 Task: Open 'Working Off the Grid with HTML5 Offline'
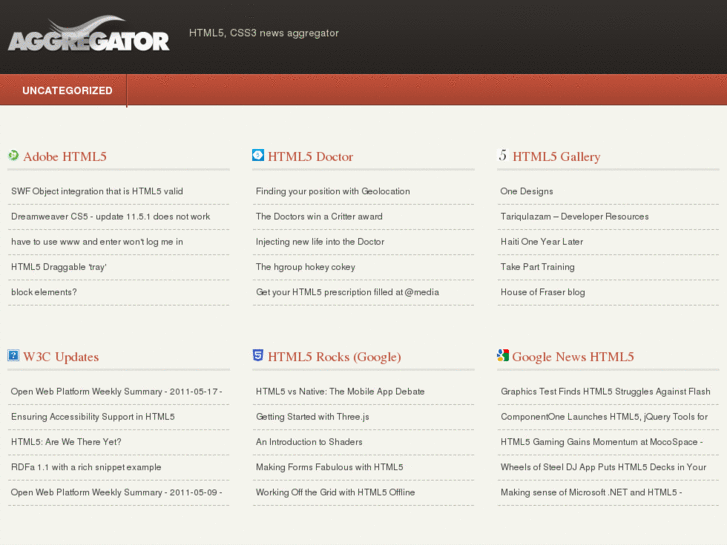[x=335, y=492]
